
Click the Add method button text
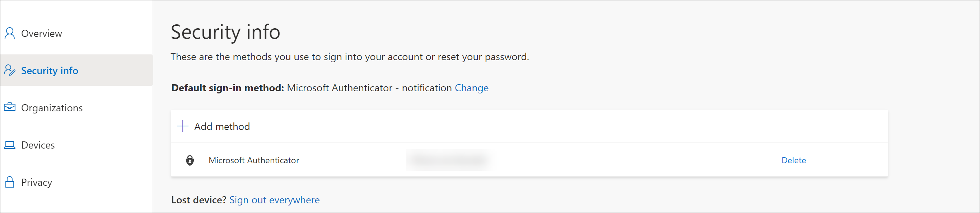[222, 126]
